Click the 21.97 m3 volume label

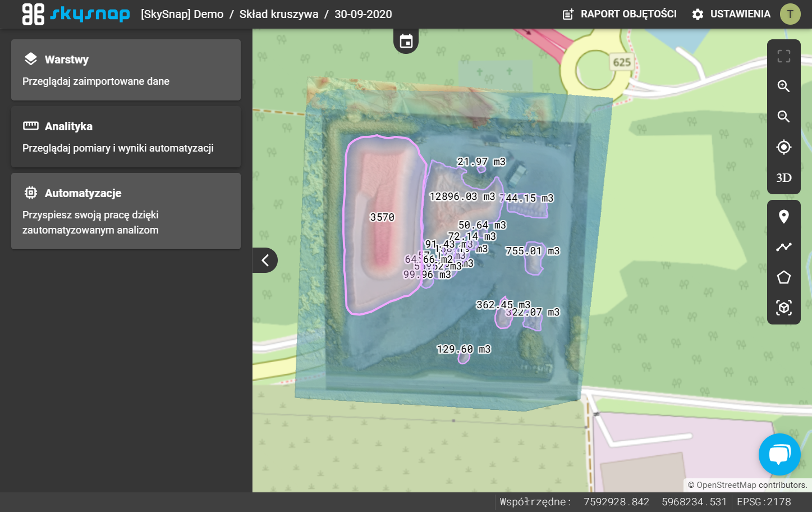[x=481, y=162]
